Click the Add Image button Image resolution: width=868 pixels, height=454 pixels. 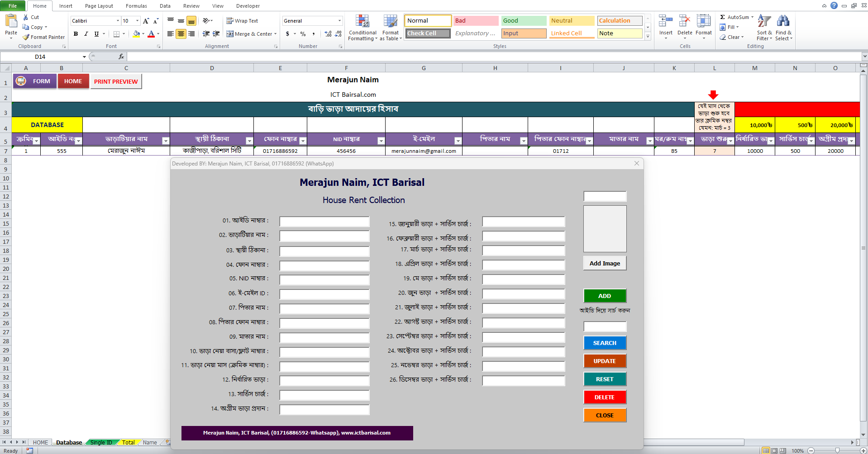[605, 263]
